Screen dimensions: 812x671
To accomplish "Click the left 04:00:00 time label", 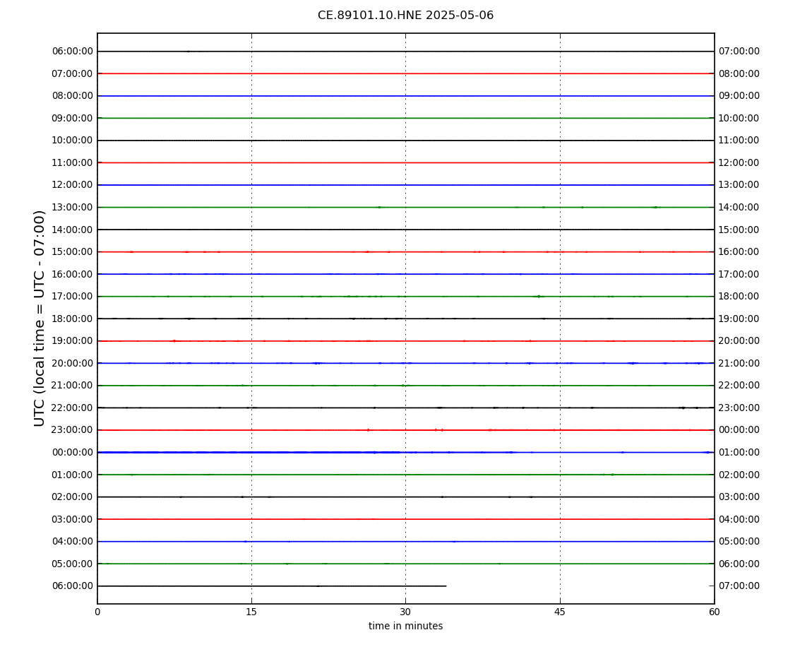I will (x=72, y=542).
